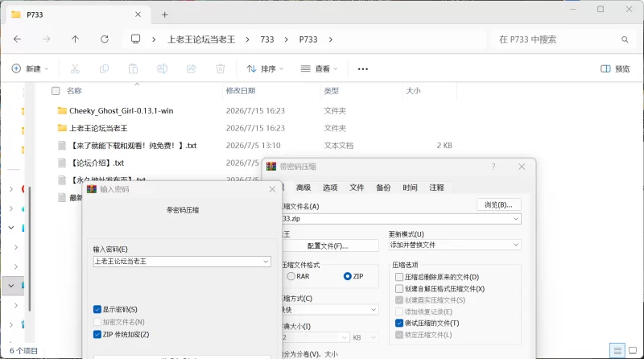Click the search magnifier icon
The height and width of the screenshot is (359, 644).
[625, 39]
